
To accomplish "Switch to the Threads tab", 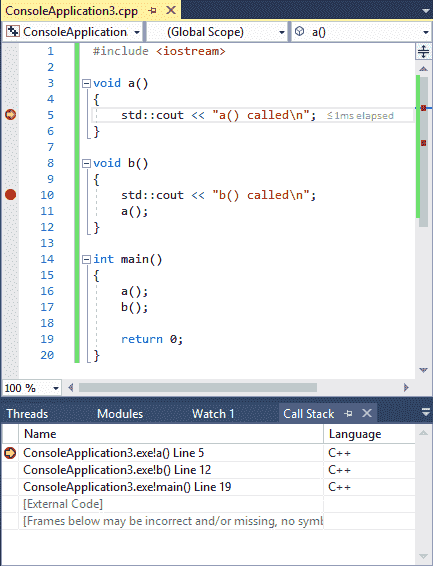I will click(x=27, y=414).
